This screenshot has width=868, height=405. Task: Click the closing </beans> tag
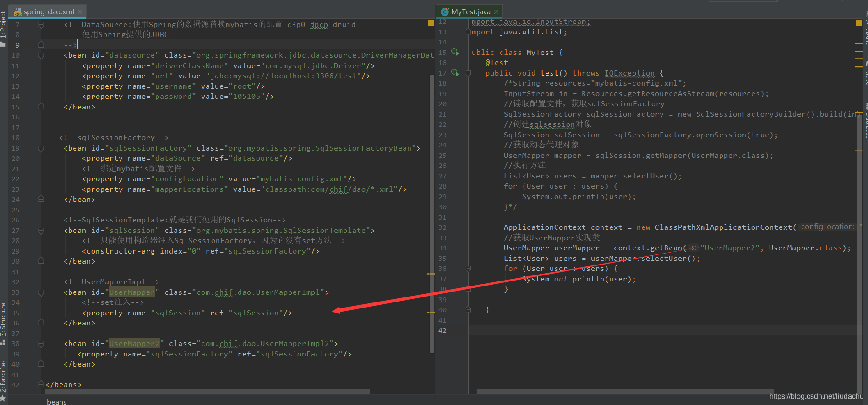[63, 385]
